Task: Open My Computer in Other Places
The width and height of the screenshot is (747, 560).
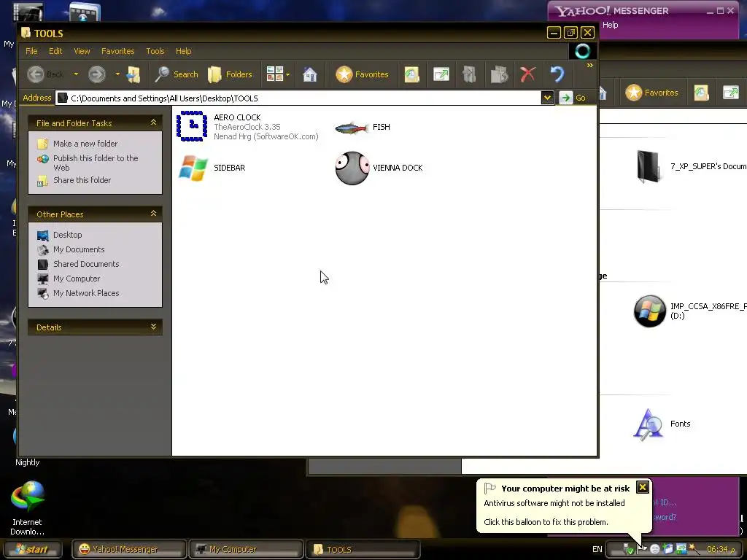Action: tap(76, 279)
